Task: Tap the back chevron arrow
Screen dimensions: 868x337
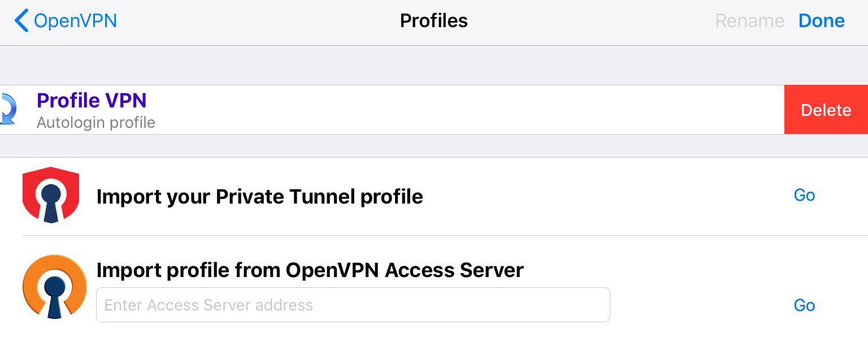Action: (21, 21)
